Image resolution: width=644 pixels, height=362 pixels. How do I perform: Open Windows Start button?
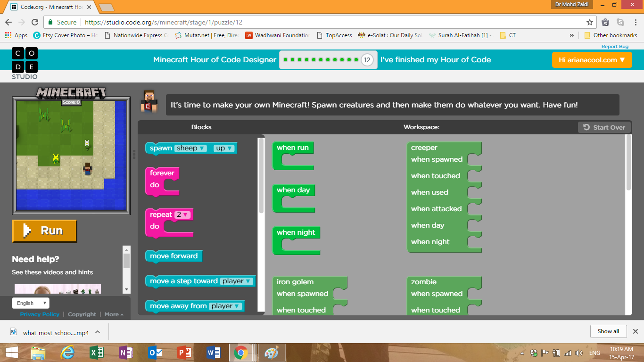point(11,353)
